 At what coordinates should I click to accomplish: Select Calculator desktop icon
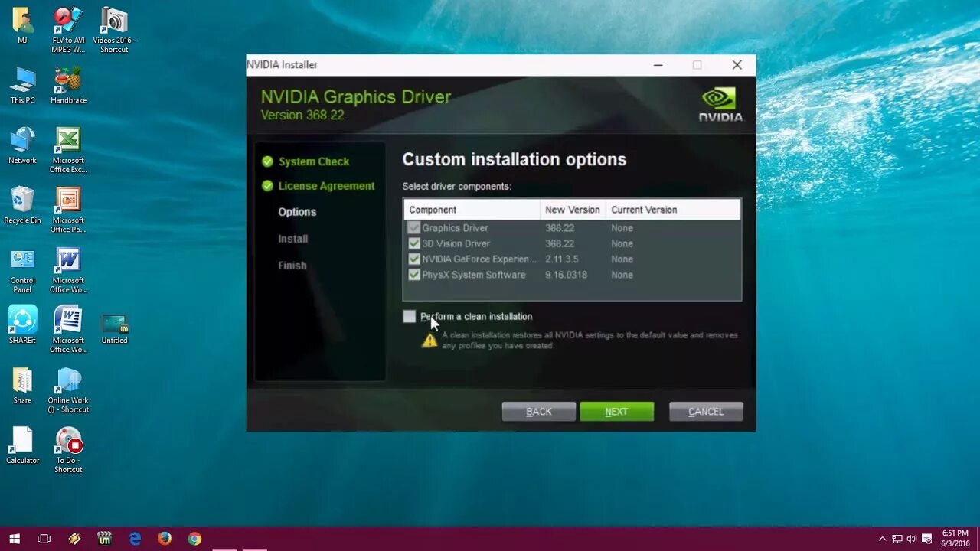pyautogui.click(x=22, y=445)
